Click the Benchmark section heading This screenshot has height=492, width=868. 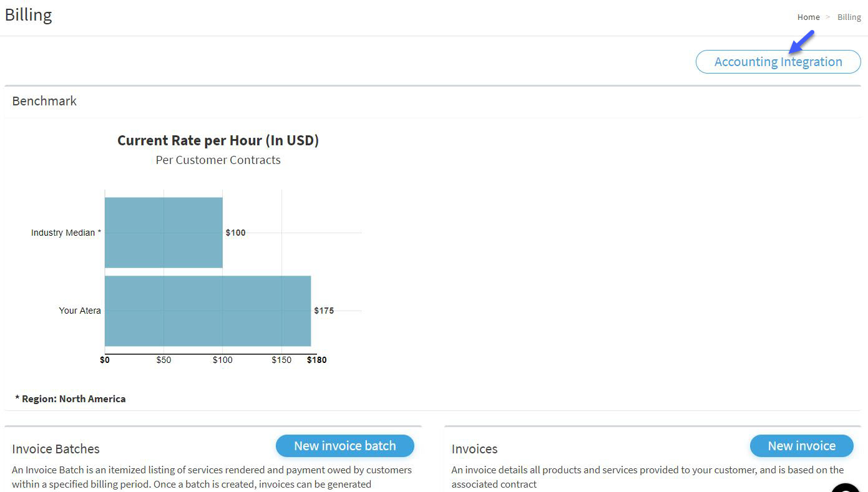44,101
